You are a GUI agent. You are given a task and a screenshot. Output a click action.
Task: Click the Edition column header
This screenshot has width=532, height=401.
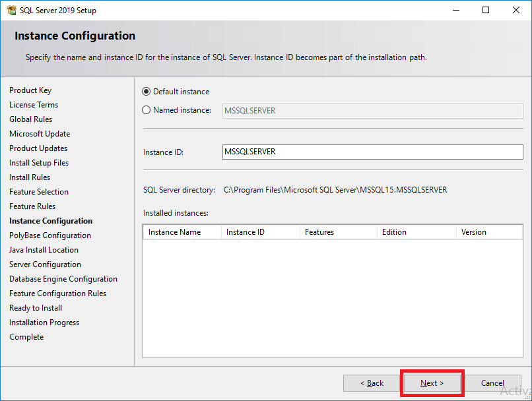click(416, 232)
